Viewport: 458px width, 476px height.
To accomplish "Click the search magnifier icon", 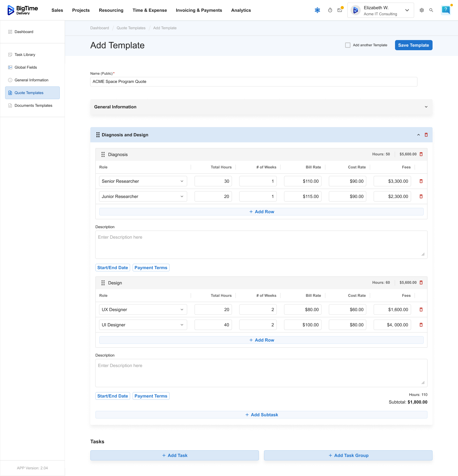I will 431,10.
